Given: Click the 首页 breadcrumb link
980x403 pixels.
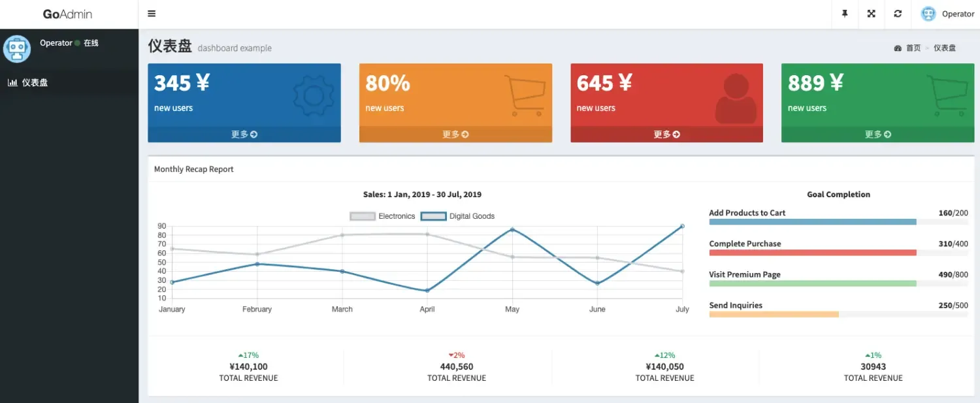Looking at the screenshot, I should click(913, 48).
